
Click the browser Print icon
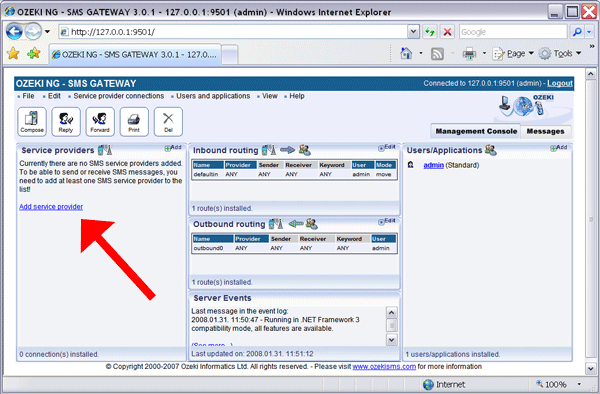(x=469, y=54)
